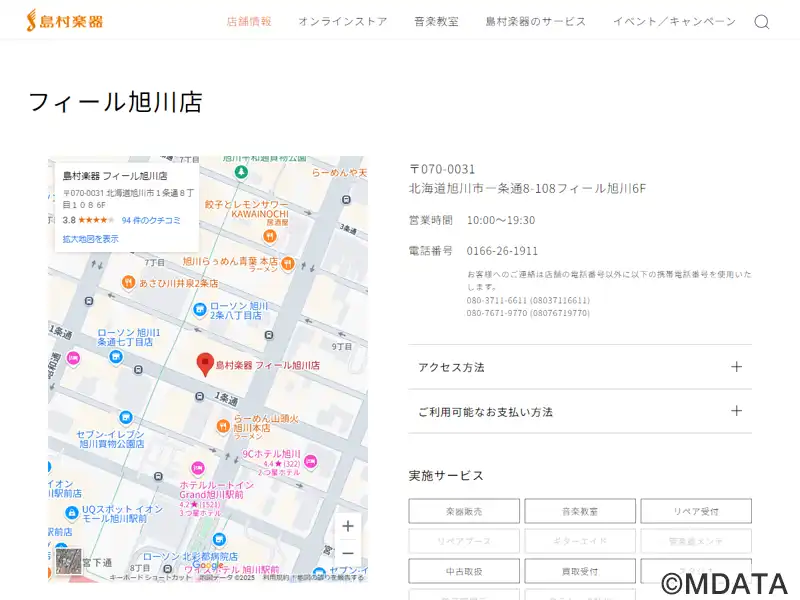Click the あさひ川井泉2条店 restaurant marker
This screenshot has height=600, width=800.
tap(129, 282)
